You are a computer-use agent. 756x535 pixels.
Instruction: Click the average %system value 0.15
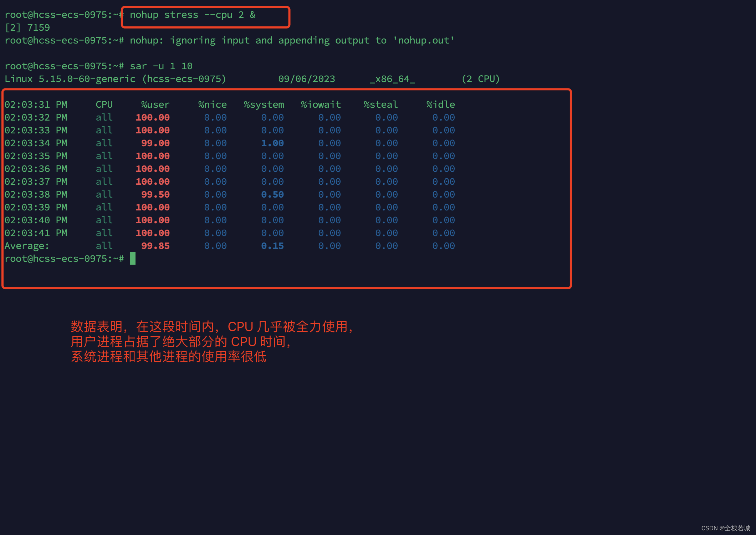tap(272, 246)
